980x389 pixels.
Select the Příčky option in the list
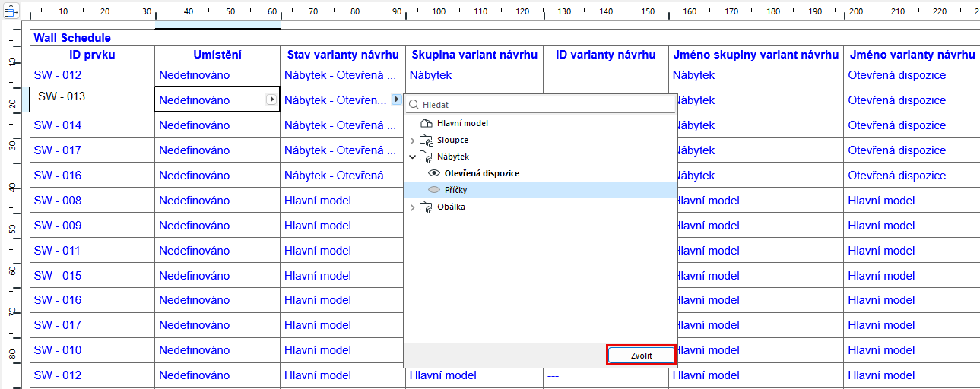(x=456, y=190)
